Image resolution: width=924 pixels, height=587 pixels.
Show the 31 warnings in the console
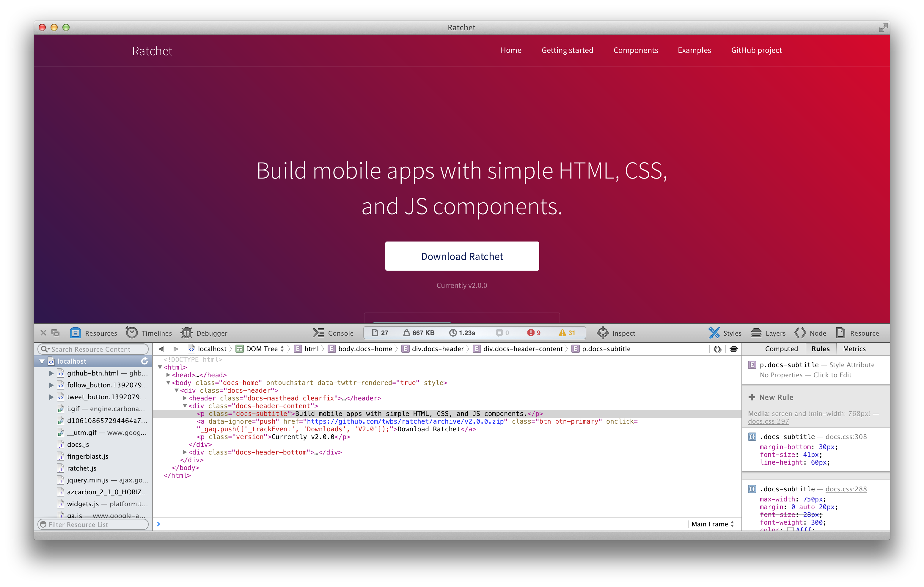567,333
